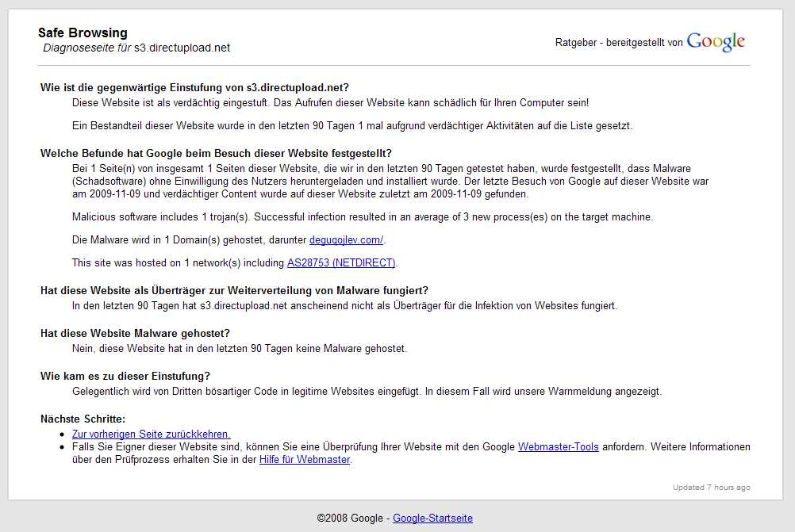The image size is (795, 532).
Task: Click sentence 'Ein Bestandteil dieser Website wurde'
Action: 352,125
